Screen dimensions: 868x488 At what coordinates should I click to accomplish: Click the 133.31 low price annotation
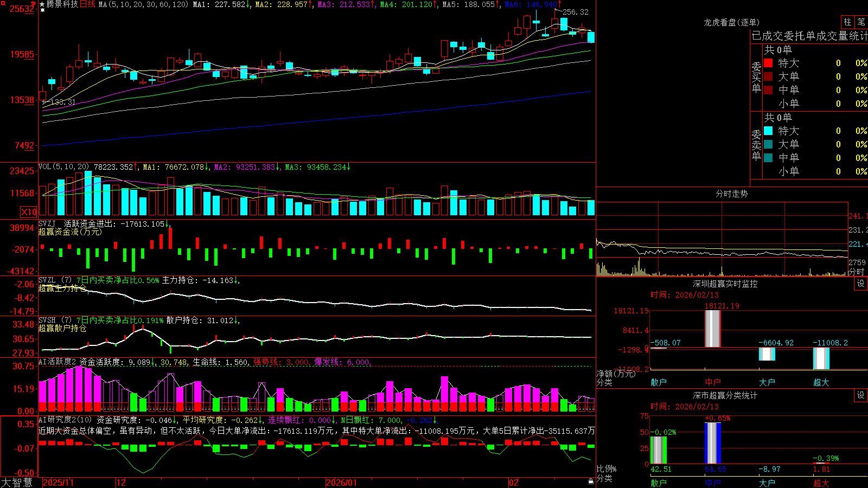62,102
